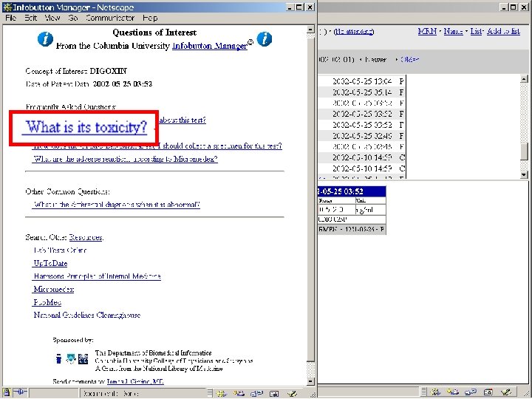Open Navigator icon in right window component bar
The height and width of the screenshot is (399, 532).
[x=435, y=392]
